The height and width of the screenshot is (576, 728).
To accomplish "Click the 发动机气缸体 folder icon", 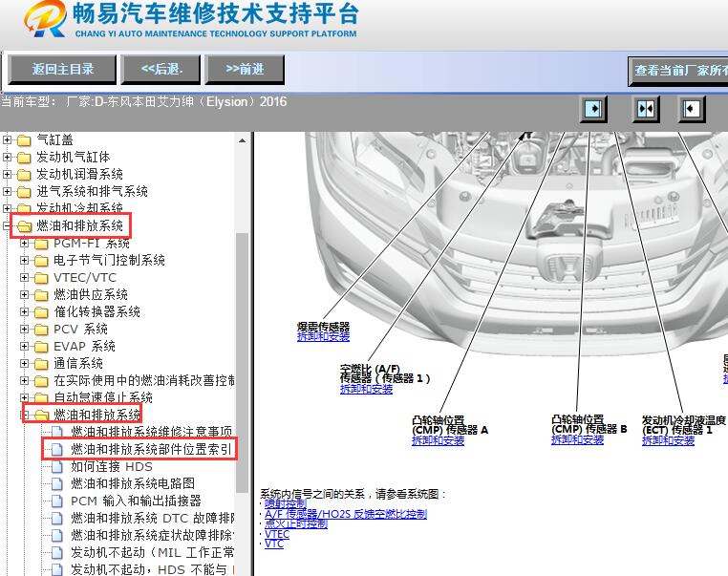I will tap(24, 158).
